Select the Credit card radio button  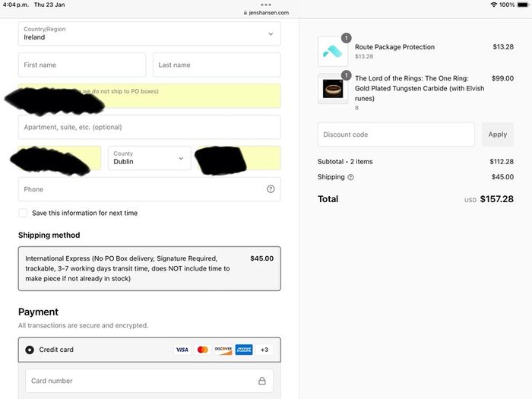click(30, 350)
